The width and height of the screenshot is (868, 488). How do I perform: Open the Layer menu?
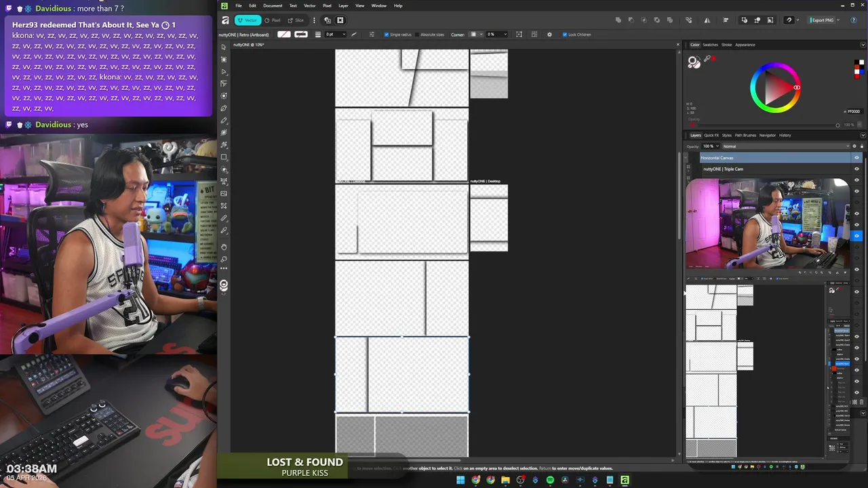pyautogui.click(x=343, y=5)
